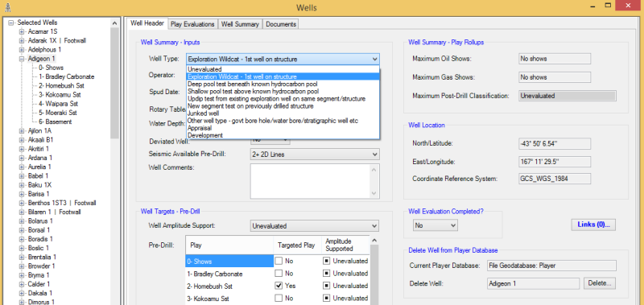This screenshot has height=305, width=644.
Task: Select the 4- Waipara Sst tree item
Action: pyautogui.click(x=58, y=104)
